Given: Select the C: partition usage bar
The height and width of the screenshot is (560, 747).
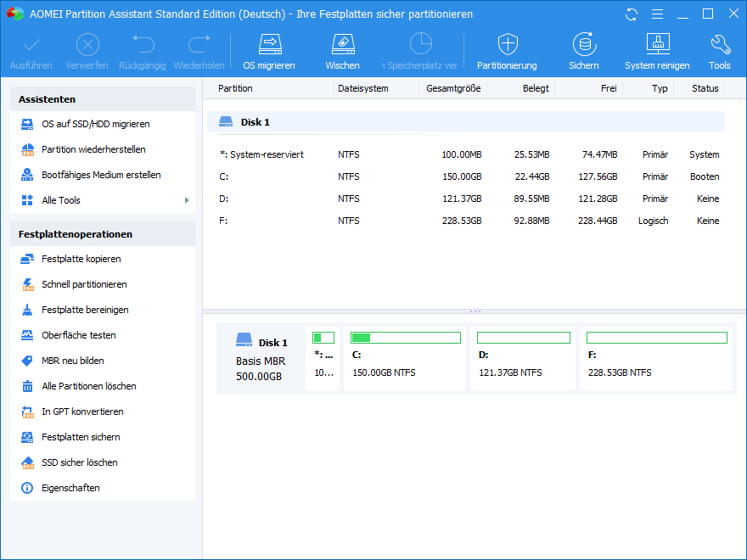Looking at the screenshot, I should coord(405,338).
